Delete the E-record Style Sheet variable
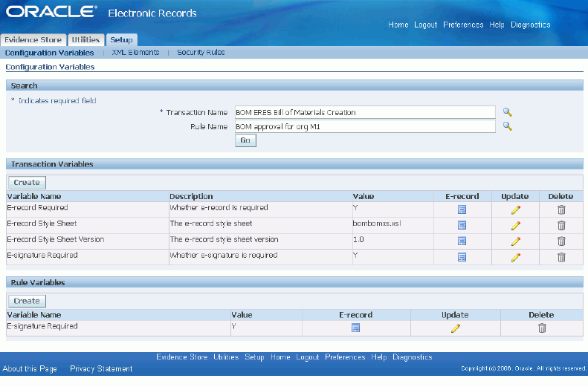This screenshot has width=588, height=387. pyautogui.click(x=561, y=225)
